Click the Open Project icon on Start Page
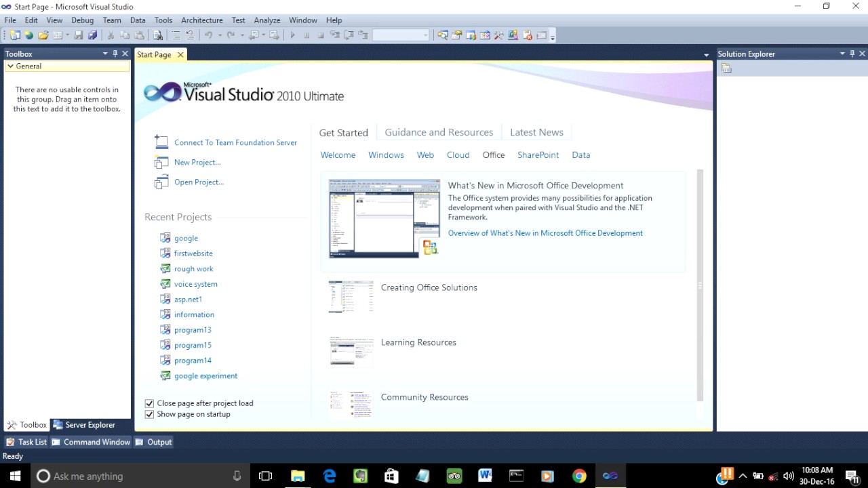The width and height of the screenshot is (868, 488). click(161, 182)
